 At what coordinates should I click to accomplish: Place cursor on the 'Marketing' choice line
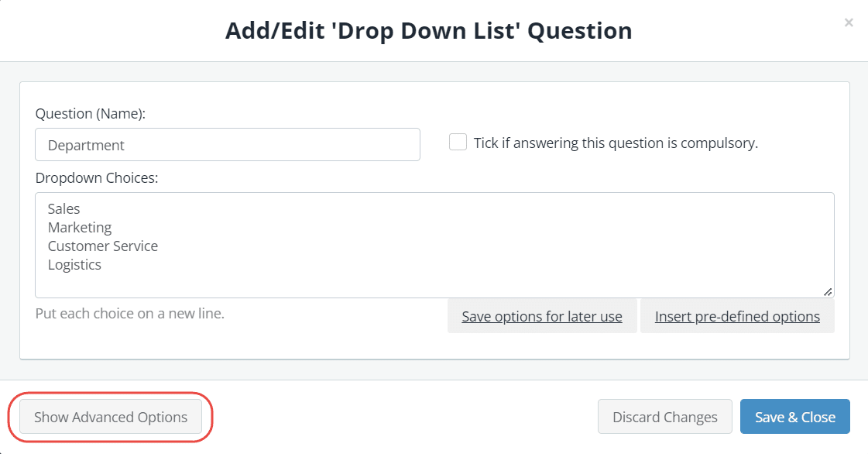(80, 228)
